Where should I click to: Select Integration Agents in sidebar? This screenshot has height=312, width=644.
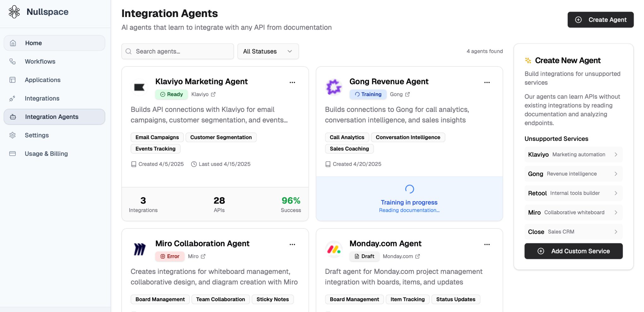[54, 117]
